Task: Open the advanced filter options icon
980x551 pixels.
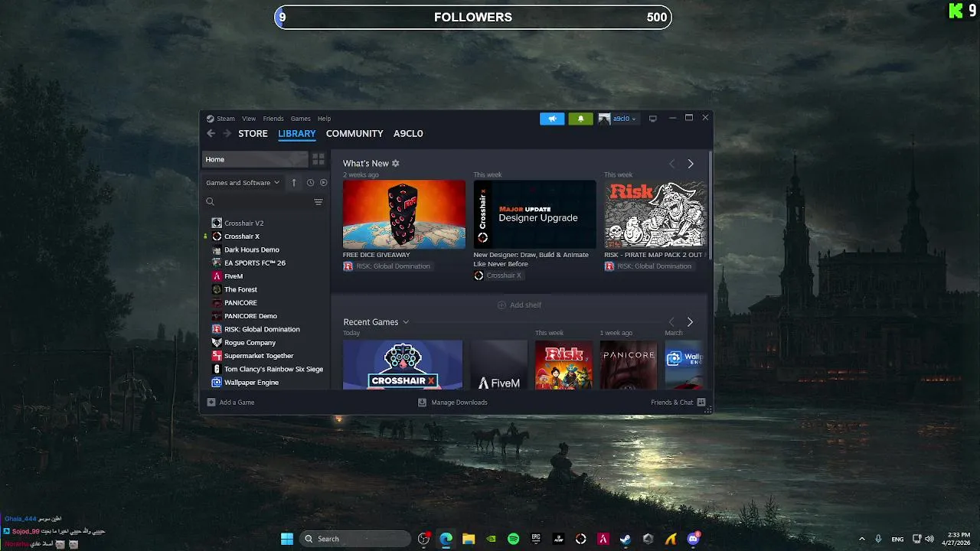Action: [318, 202]
